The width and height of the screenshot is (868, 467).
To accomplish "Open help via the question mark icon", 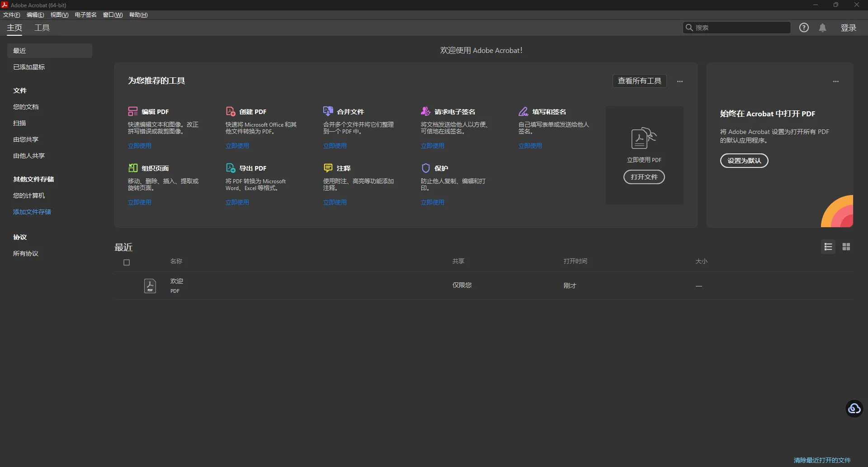I will tap(804, 28).
